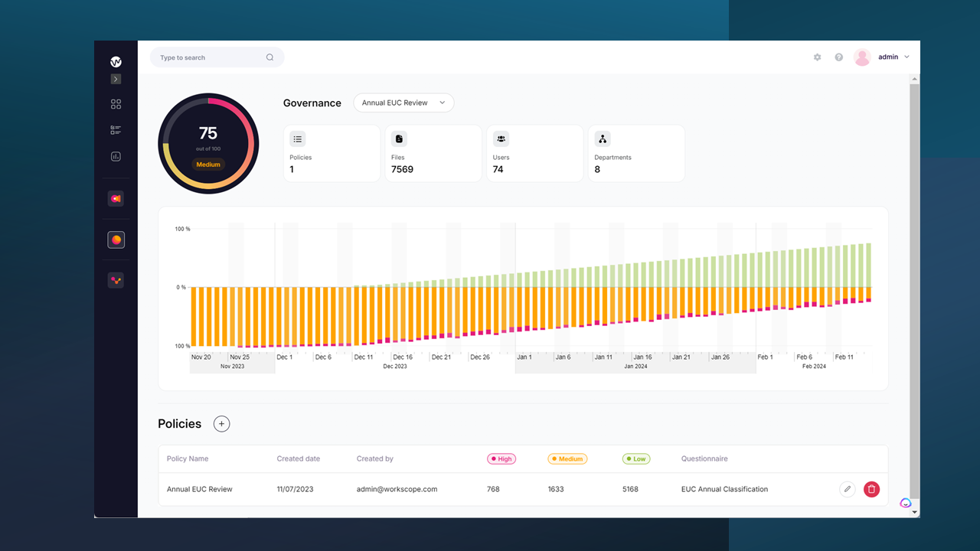The width and height of the screenshot is (980, 551).
Task: Open the megaphone app icon in sidebar
Action: click(x=115, y=198)
